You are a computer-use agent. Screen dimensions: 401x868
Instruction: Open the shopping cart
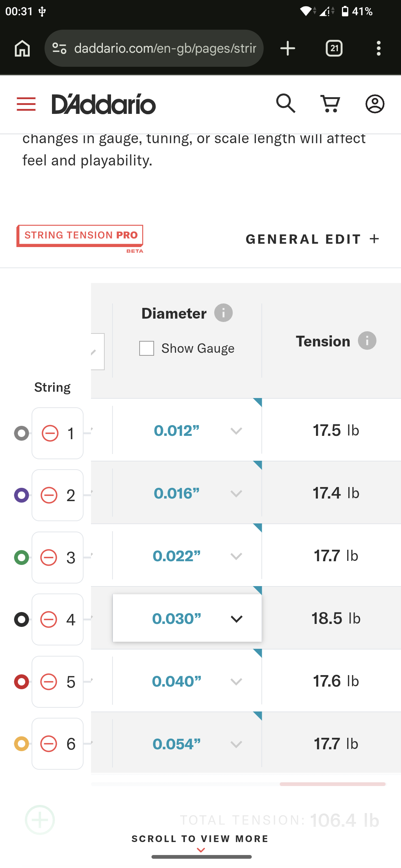[x=330, y=104]
